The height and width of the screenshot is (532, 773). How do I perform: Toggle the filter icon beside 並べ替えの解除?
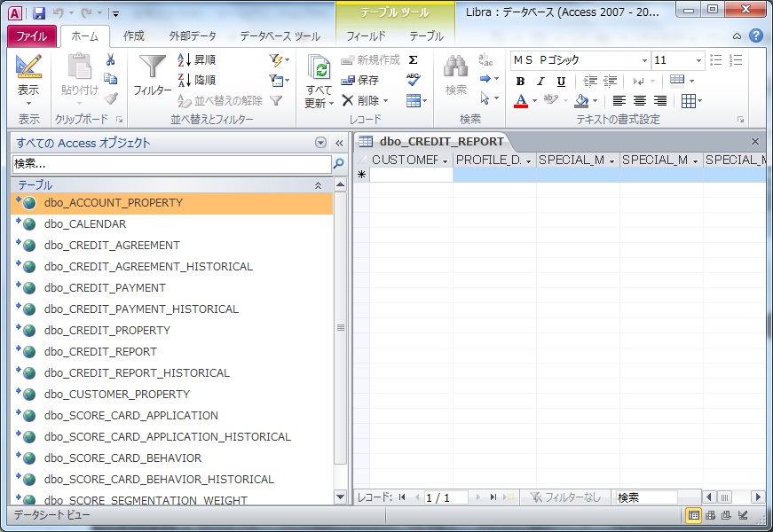(277, 100)
